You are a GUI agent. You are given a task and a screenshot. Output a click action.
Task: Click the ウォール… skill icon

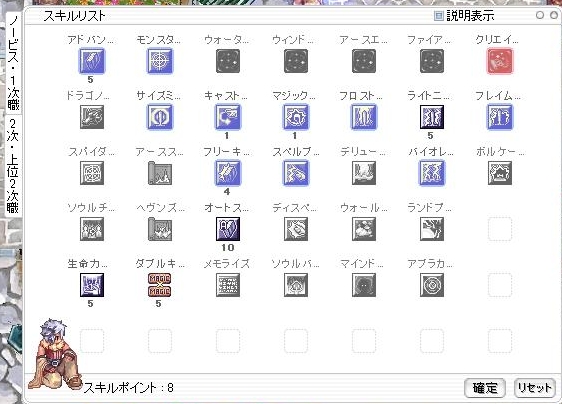pyautogui.click(x=364, y=229)
